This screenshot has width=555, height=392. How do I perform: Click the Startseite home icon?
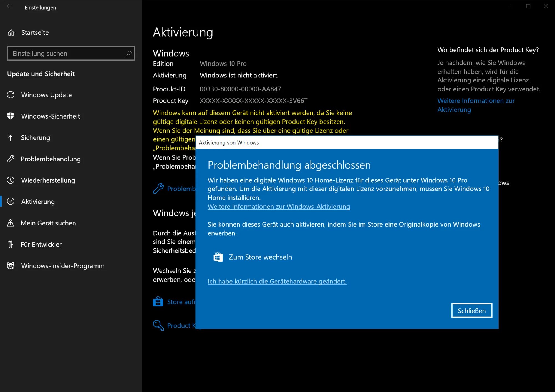coord(11,32)
